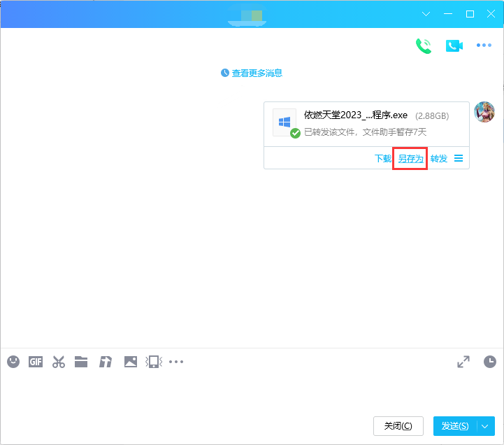Viewport: 504px width, 445px height.
Task: Click 另存为 to save file as
Action: [410, 159]
